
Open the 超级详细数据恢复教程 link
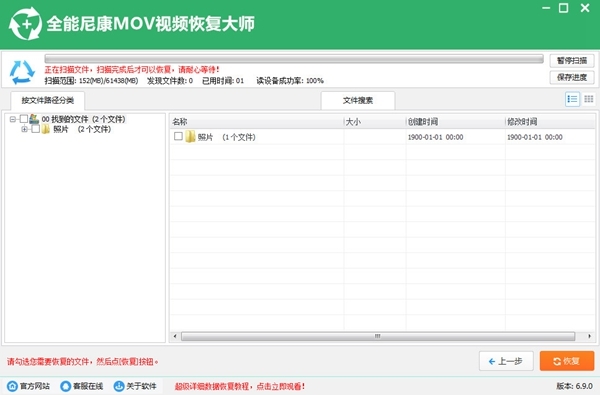(240, 386)
